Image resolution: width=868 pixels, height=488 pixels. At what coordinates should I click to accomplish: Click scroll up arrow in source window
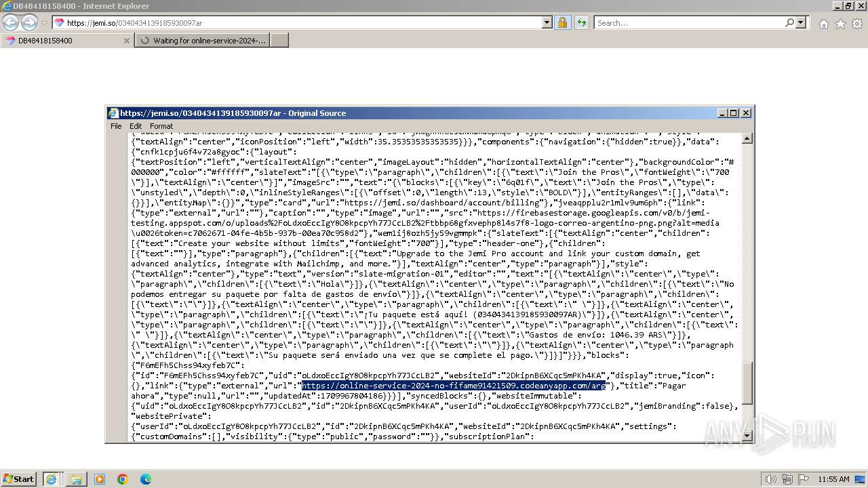tap(747, 138)
